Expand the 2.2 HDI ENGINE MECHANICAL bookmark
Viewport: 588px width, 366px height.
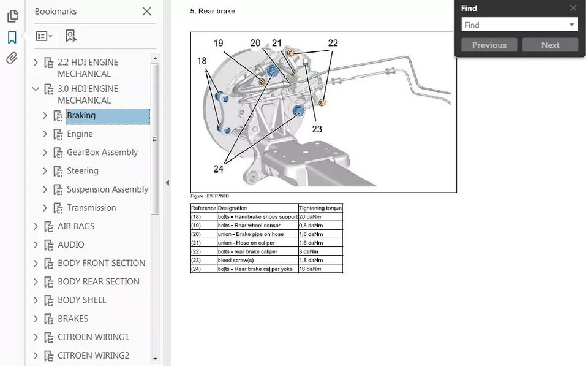(36, 63)
